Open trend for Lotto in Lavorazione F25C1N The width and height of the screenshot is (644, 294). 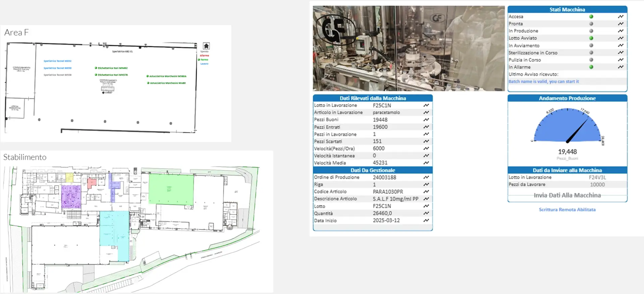[x=426, y=105]
